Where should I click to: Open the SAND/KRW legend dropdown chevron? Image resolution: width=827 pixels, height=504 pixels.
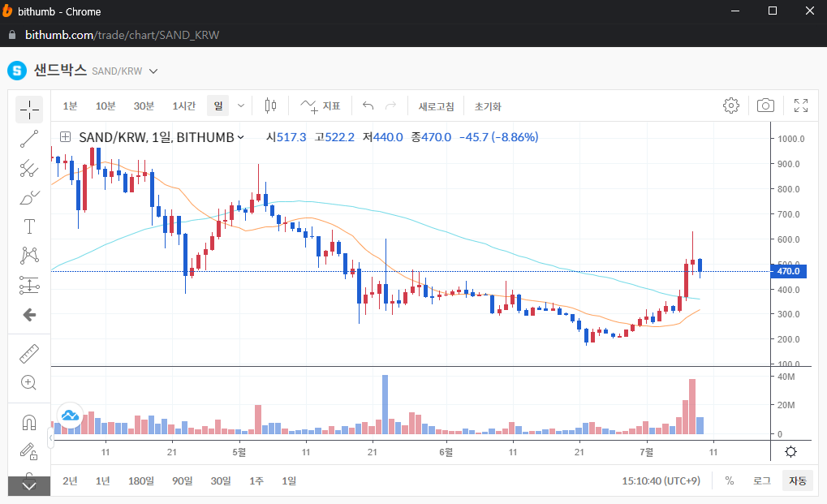241,137
